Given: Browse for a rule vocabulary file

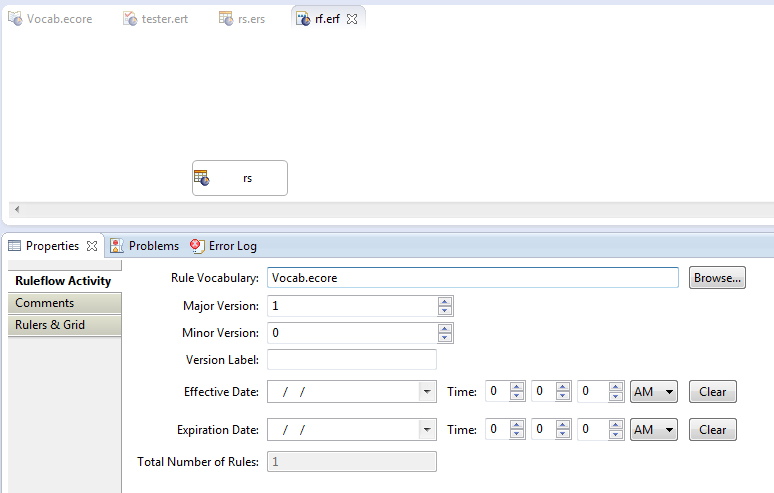Looking at the screenshot, I should click(717, 278).
